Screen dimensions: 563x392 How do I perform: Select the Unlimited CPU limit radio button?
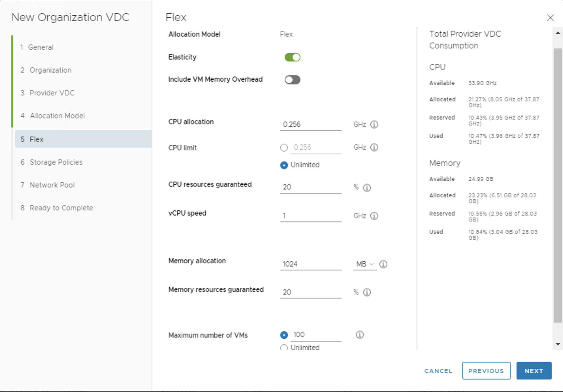[284, 165]
